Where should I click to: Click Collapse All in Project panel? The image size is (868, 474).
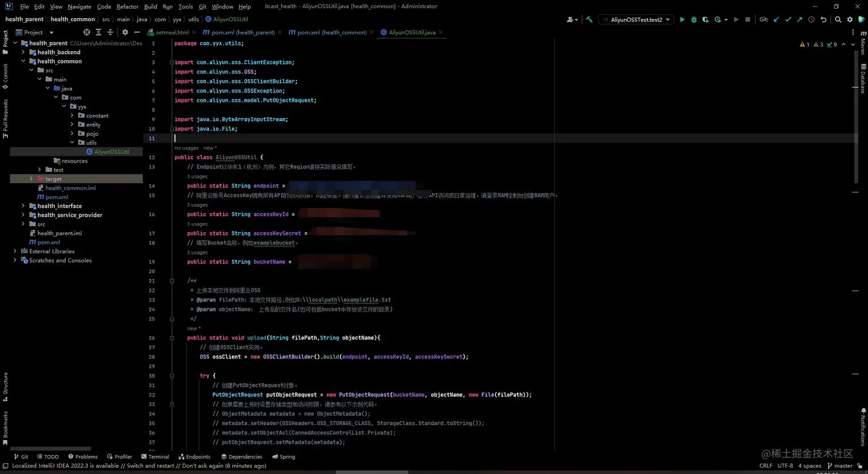coord(110,32)
